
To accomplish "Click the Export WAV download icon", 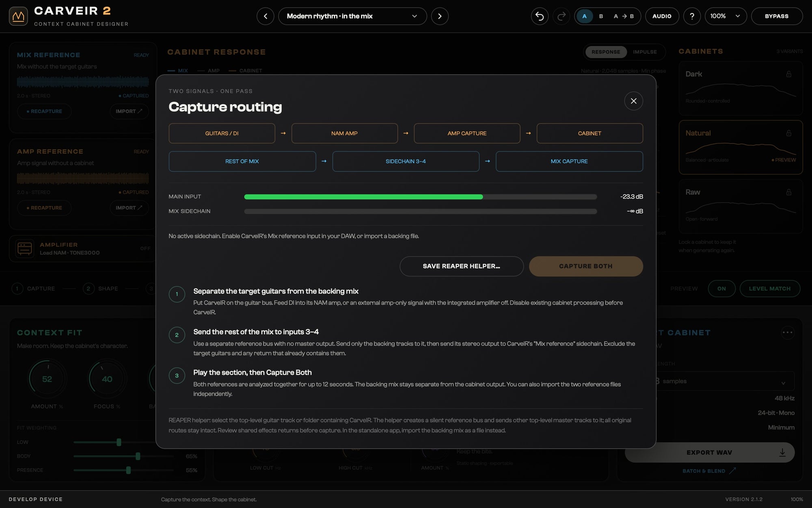I will pyautogui.click(x=782, y=452).
